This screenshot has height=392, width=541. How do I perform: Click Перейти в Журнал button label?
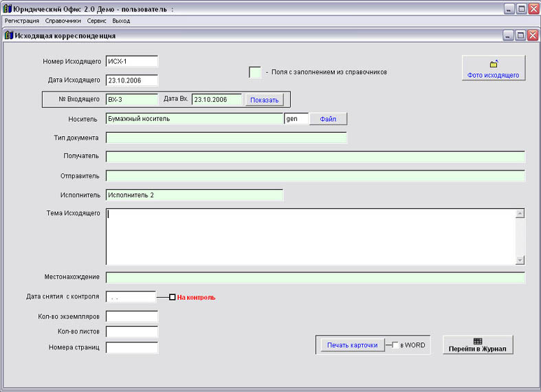point(478,349)
